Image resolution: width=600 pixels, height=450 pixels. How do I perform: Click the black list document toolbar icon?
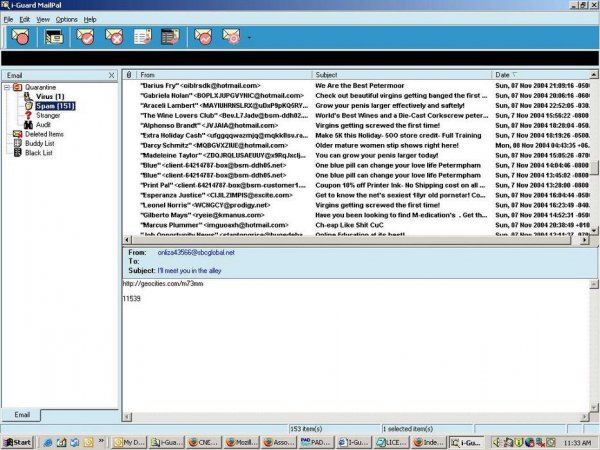(x=170, y=37)
